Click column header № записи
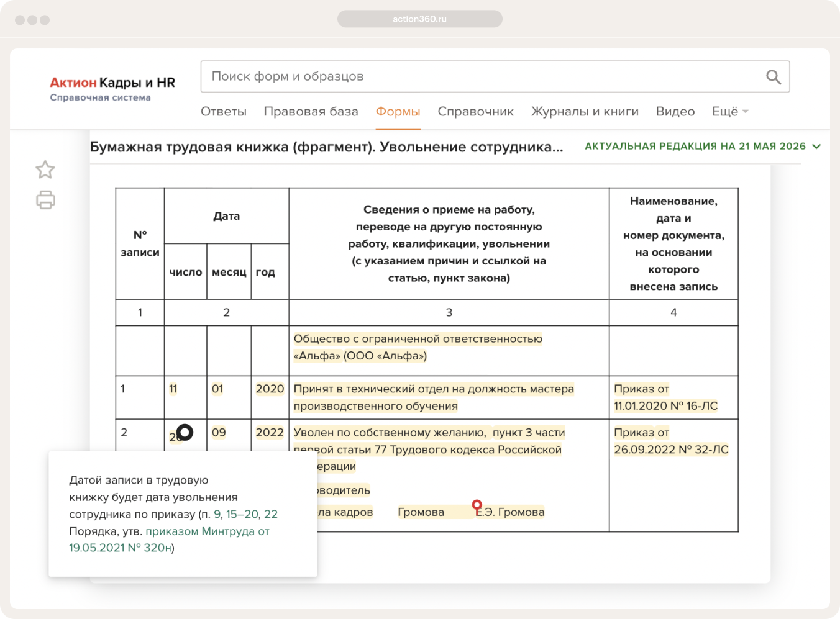This screenshot has height=619, width=840. coord(140,243)
